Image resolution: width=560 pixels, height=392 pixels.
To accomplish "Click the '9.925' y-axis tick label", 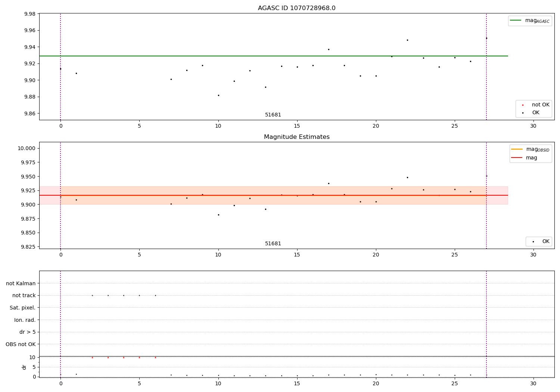I will click(x=28, y=190).
